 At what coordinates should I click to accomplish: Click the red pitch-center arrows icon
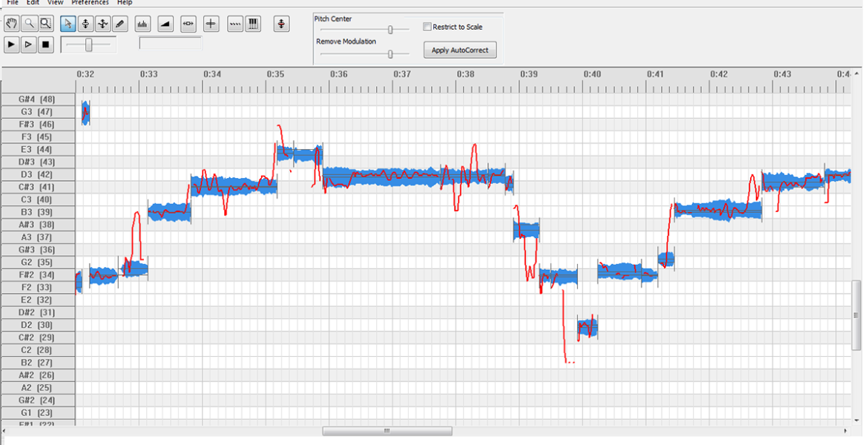[281, 24]
